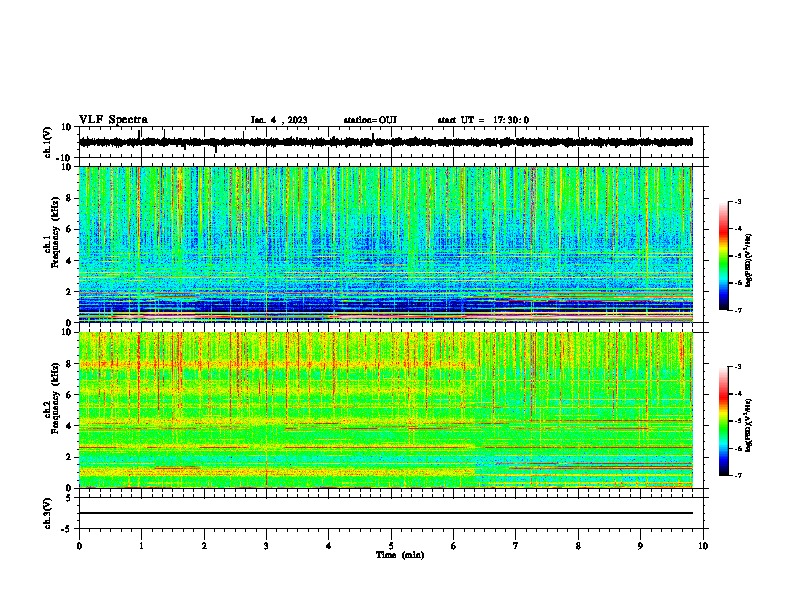Click the '8' kHz tick of ch.2 spectrogram
The image size is (792, 612).
(69, 364)
